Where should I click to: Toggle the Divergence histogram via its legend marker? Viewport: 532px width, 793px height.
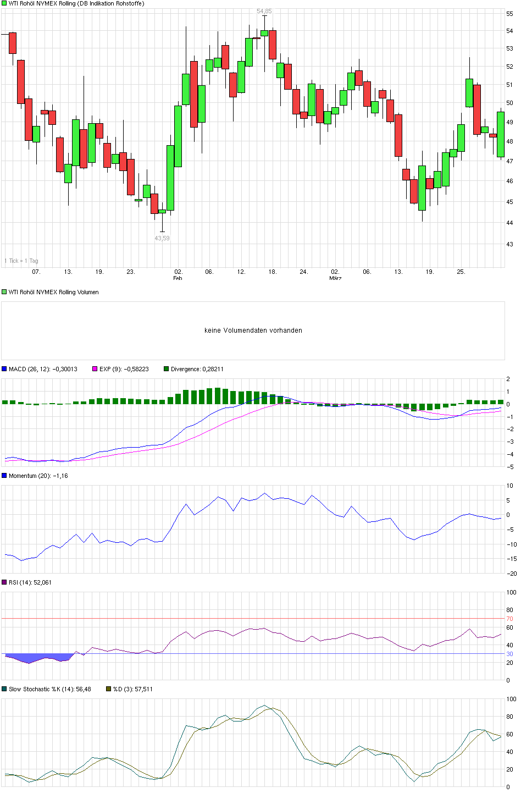point(167,368)
